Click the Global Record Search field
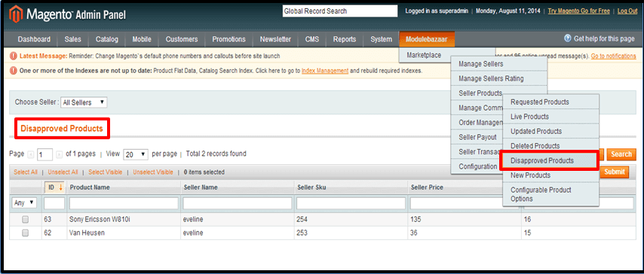 pyautogui.click(x=340, y=11)
